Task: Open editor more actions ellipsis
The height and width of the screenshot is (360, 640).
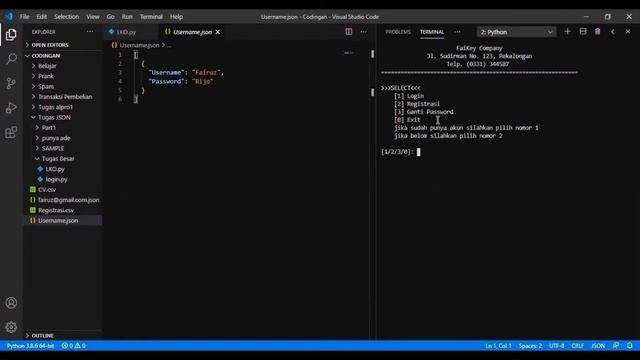Action: point(363,32)
